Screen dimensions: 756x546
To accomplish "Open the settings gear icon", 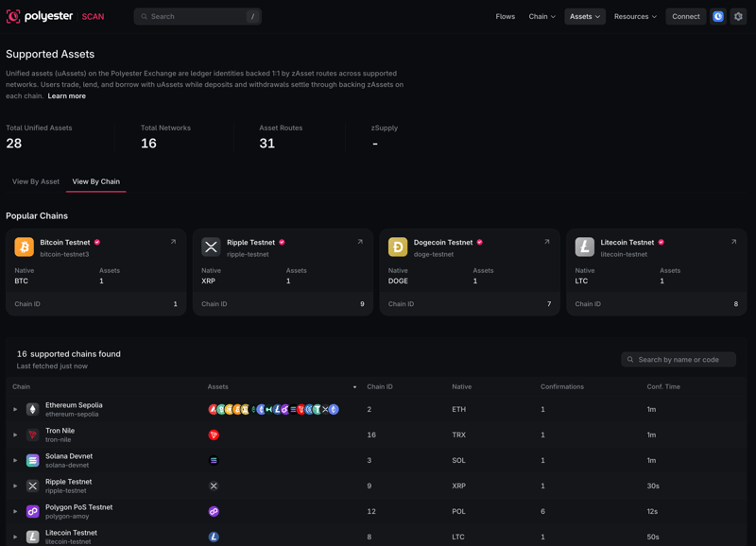I will click(x=738, y=16).
